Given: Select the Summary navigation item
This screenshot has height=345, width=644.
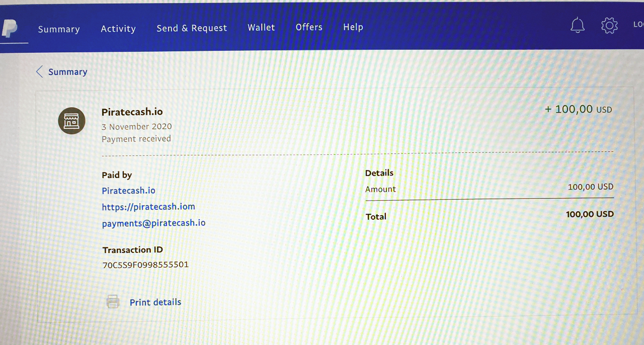Looking at the screenshot, I should [59, 29].
